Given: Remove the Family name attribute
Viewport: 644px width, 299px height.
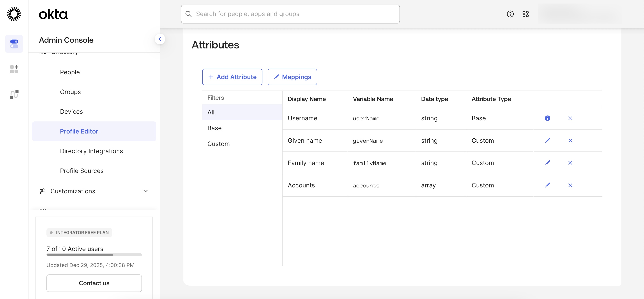Looking at the screenshot, I should coord(570,163).
